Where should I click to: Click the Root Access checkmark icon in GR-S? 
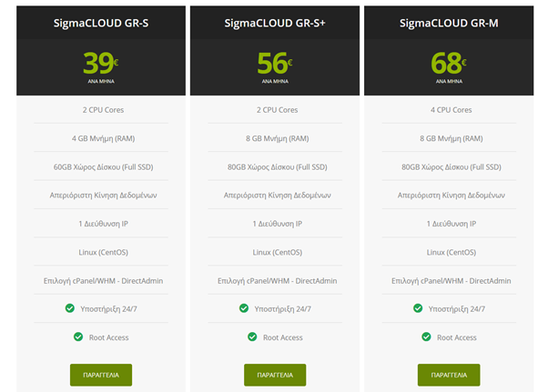tap(78, 337)
